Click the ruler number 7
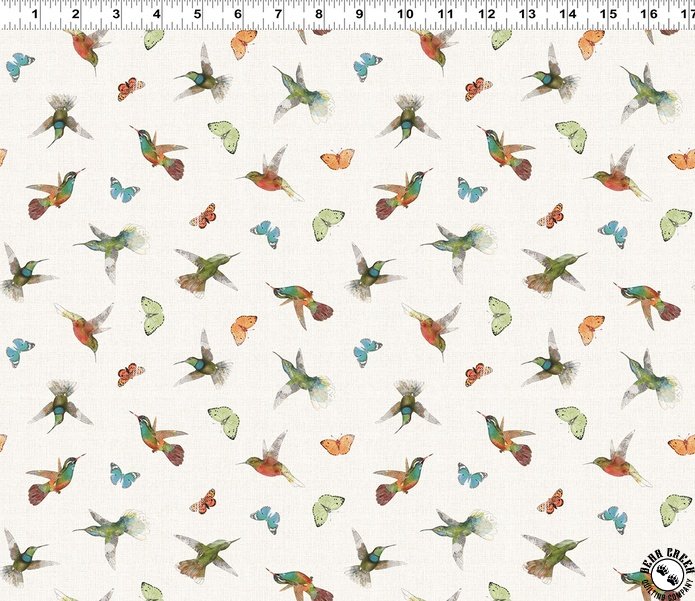The width and height of the screenshot is (695, 601). pos(278,14)
